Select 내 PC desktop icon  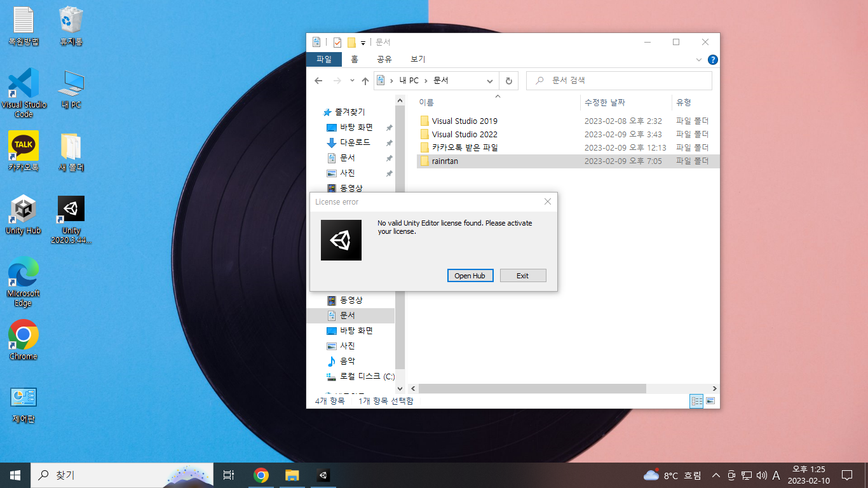point(71,90)
